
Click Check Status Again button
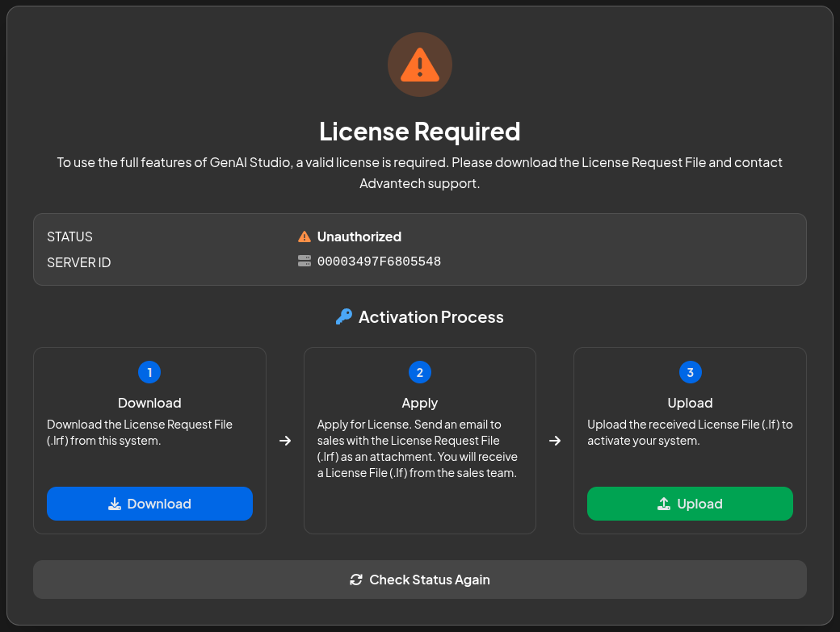coord(420,580)
